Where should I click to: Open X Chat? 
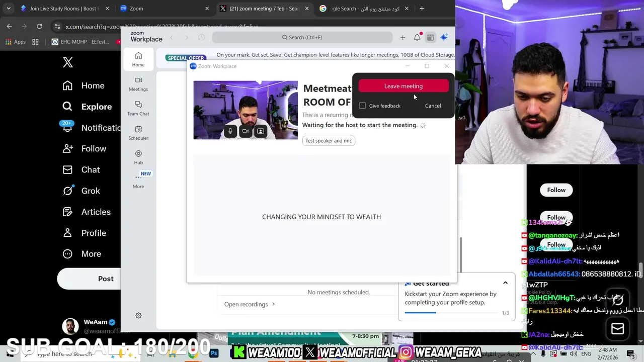point(81,170)
